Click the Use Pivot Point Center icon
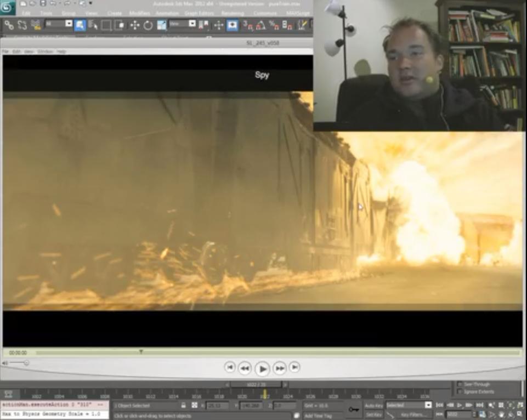527x420 pixels. tap(203, 25)
